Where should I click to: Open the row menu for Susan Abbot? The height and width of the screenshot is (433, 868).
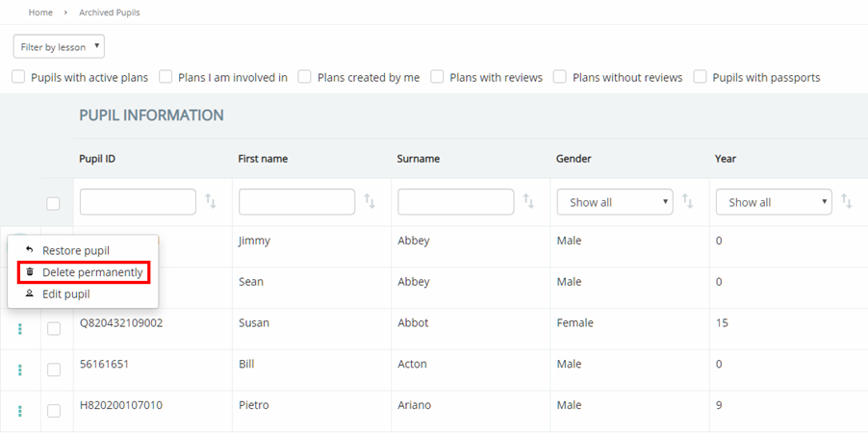pos(20,329)
